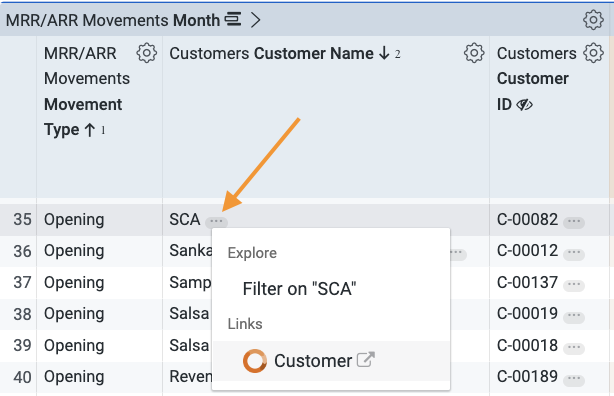Click row number 40

pyautogui.click(x=22, y=377)
